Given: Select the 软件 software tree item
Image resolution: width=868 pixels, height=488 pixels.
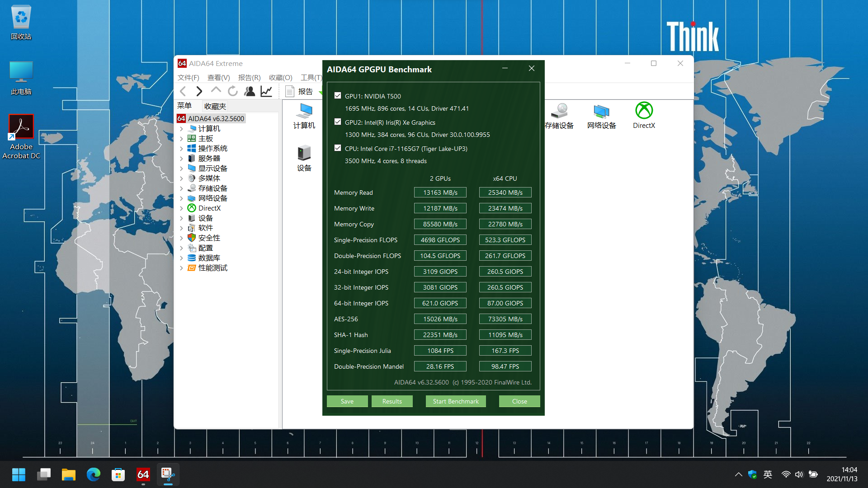Looking at the screenshot, I should [x=205, y=228].
